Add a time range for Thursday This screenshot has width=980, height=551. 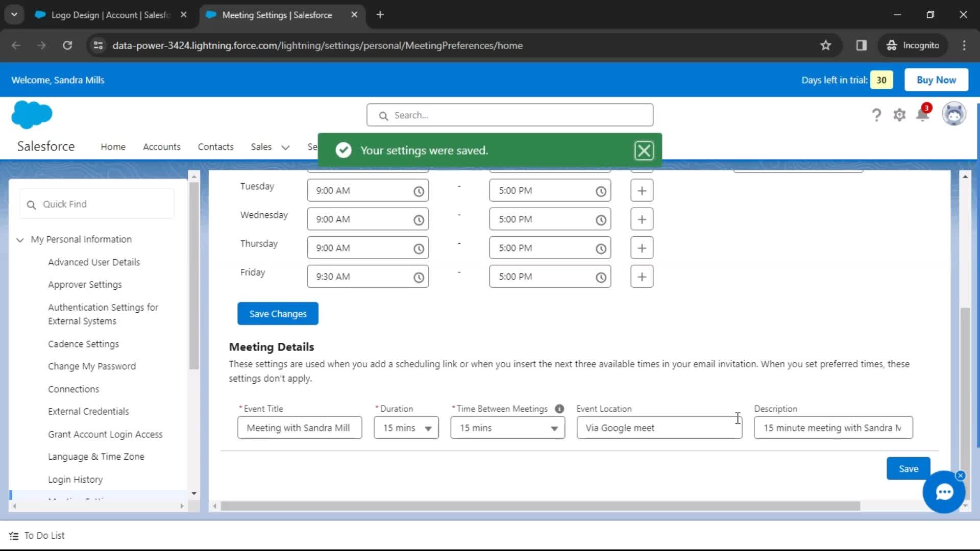(642, 248)
